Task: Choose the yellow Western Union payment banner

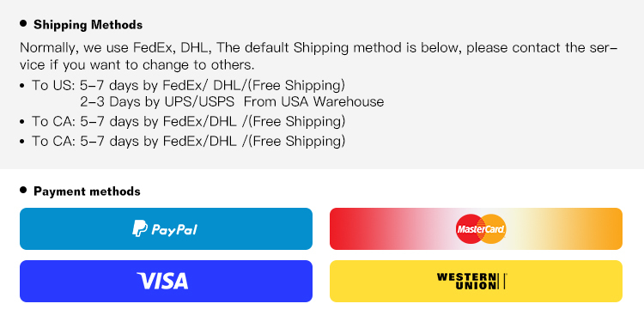Action: (476, 281)
